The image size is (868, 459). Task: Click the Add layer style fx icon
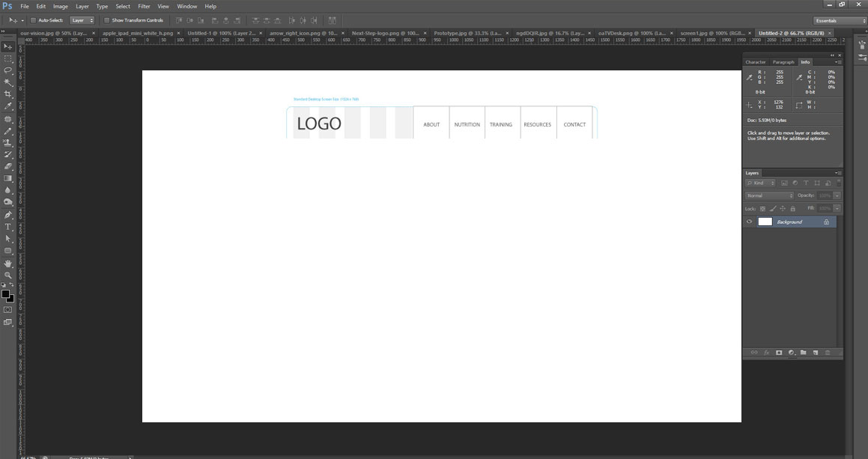[767, 353]
